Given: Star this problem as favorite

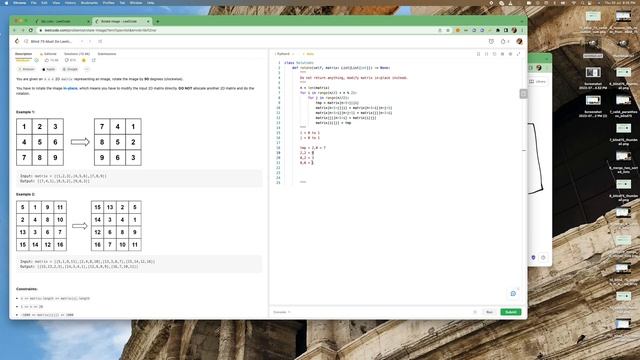Looking at the screenshot, I should pos(84,60).
